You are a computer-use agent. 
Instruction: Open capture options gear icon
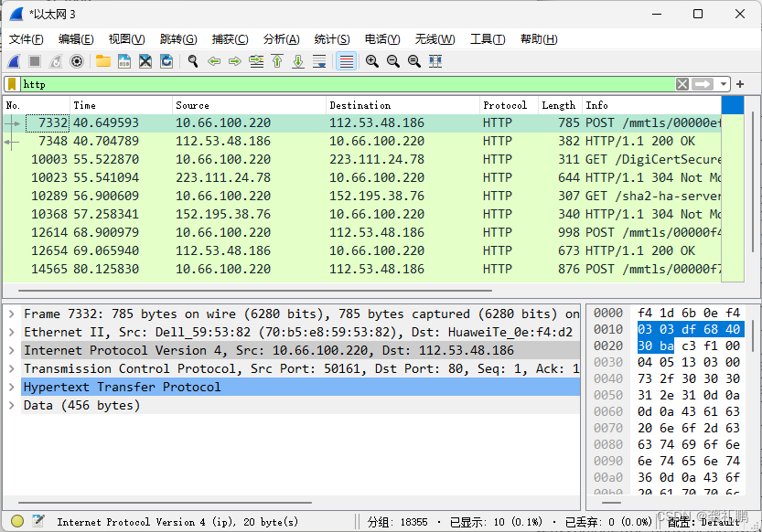pos(77,61)
